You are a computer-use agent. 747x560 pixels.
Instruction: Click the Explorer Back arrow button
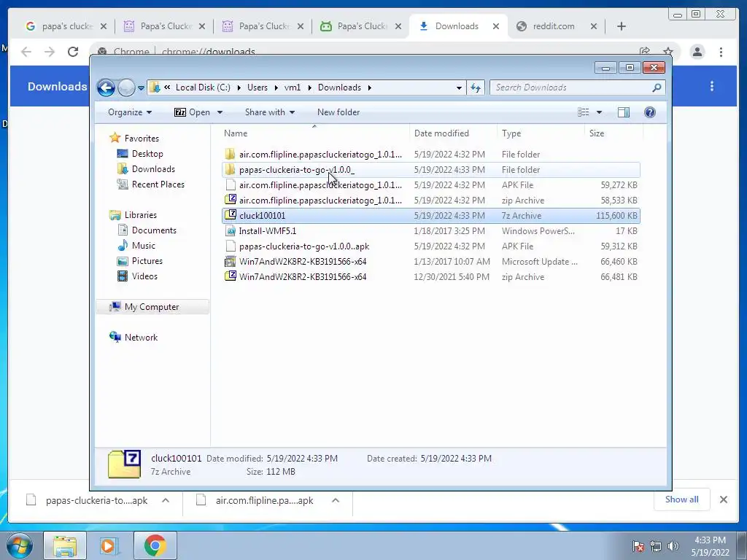pos(106,87)
